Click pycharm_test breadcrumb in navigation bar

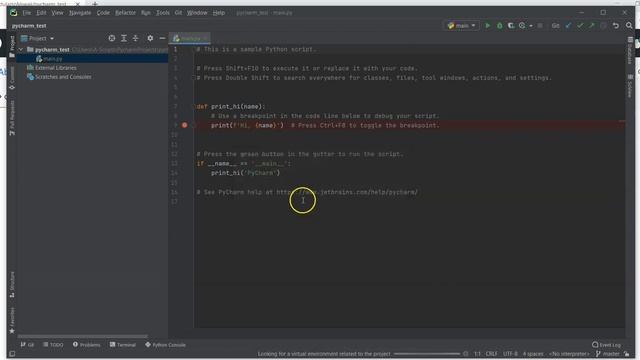click(29, 26)
